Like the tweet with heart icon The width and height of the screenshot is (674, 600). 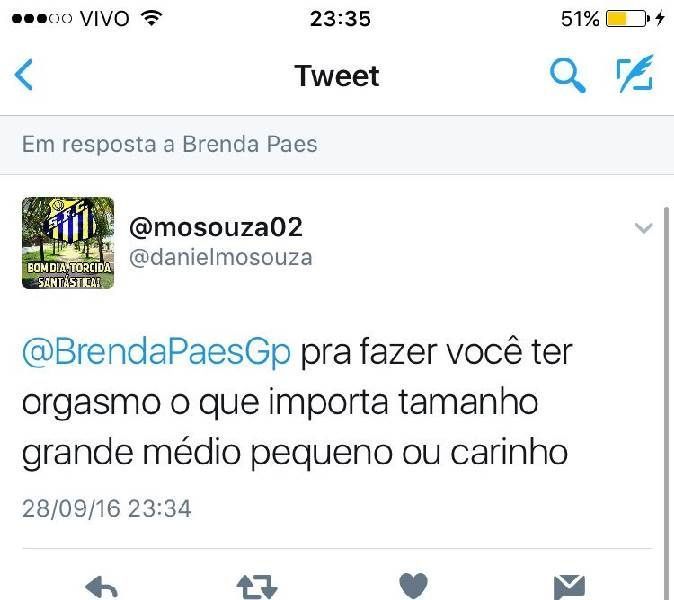[413, 585]
